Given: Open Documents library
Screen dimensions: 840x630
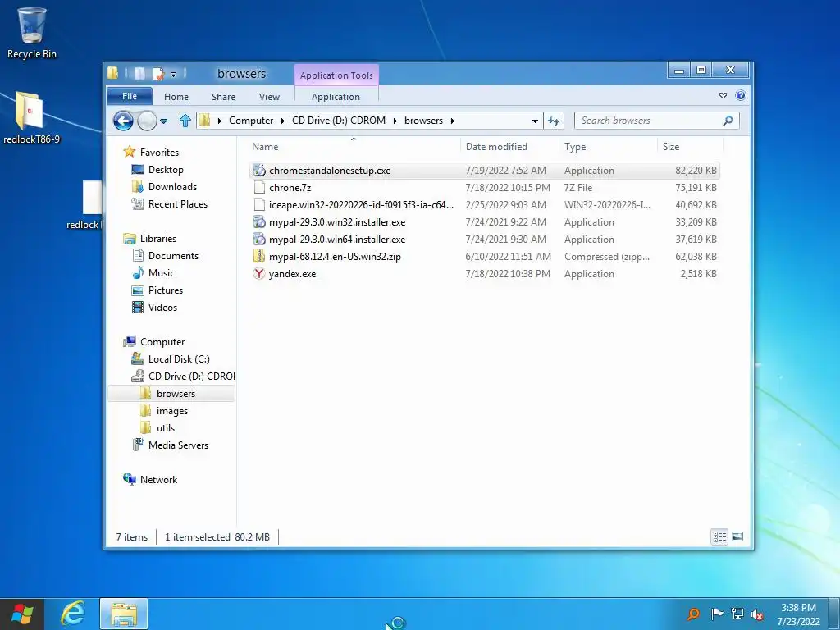Looking at the screenshot, I should pyautogui.click(x=173, y=256).
